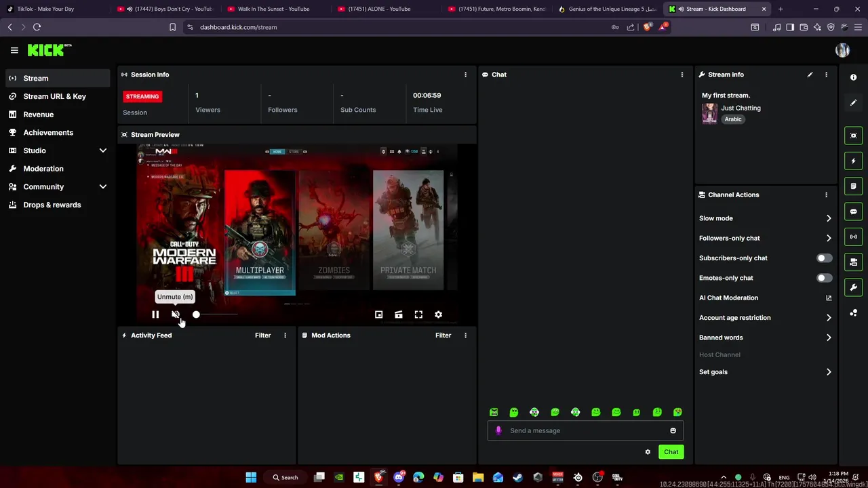Open Session Info panel options menu
Viewport: 868px width, 488px height.
pyautogui.click(x=465, y=75)
